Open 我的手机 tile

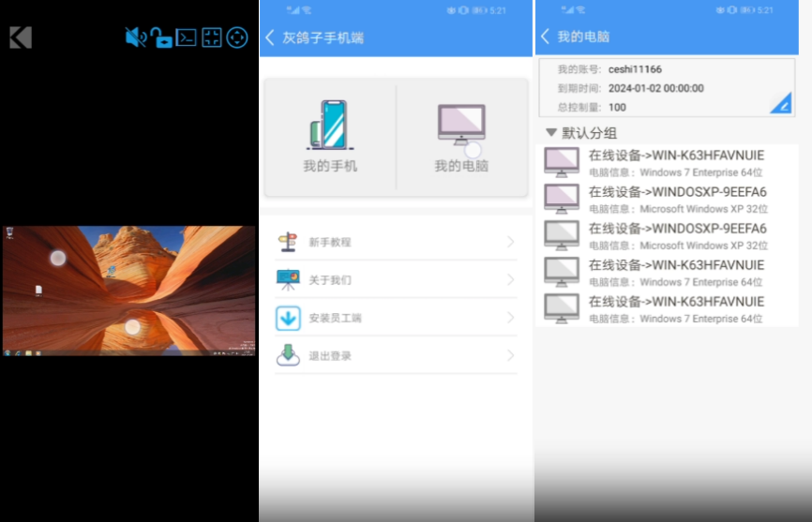pos(329,137)
